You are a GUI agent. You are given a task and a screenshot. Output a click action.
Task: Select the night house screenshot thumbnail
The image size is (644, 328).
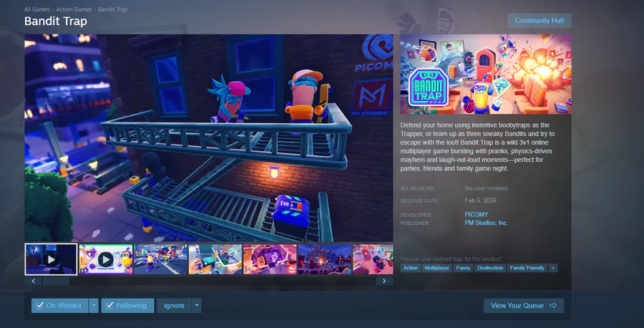324,259
